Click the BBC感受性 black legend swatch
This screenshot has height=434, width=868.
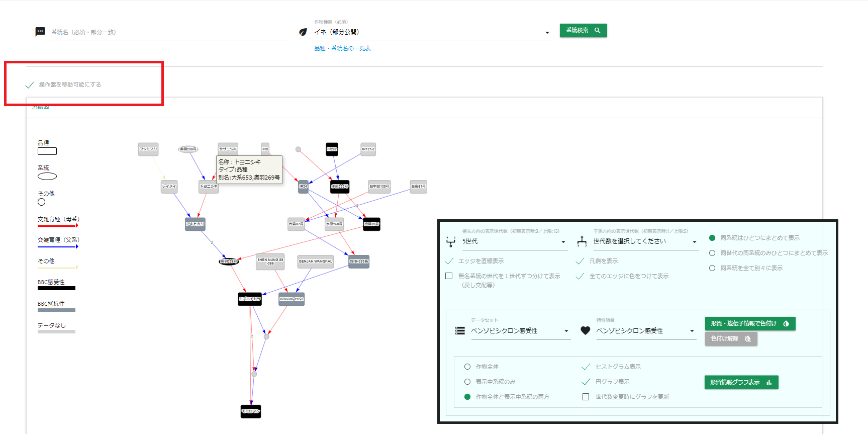pos(56,288)
